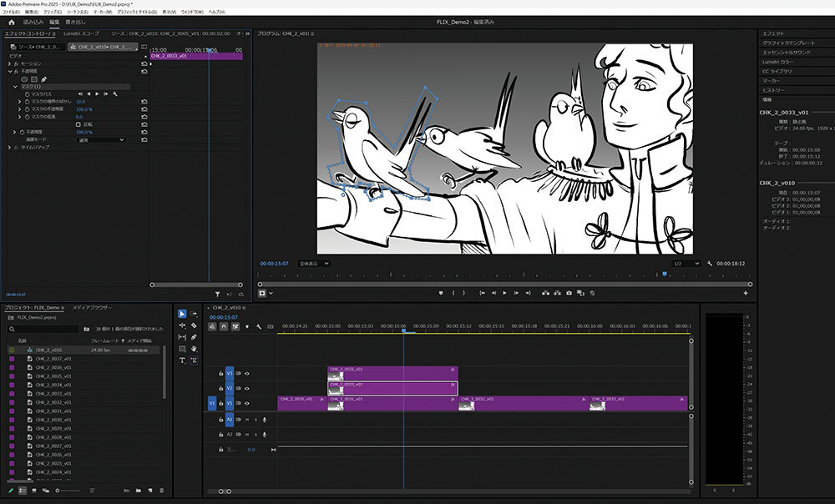Open the ファイル menu
835x504 pixels.
[x=11, y=11]
